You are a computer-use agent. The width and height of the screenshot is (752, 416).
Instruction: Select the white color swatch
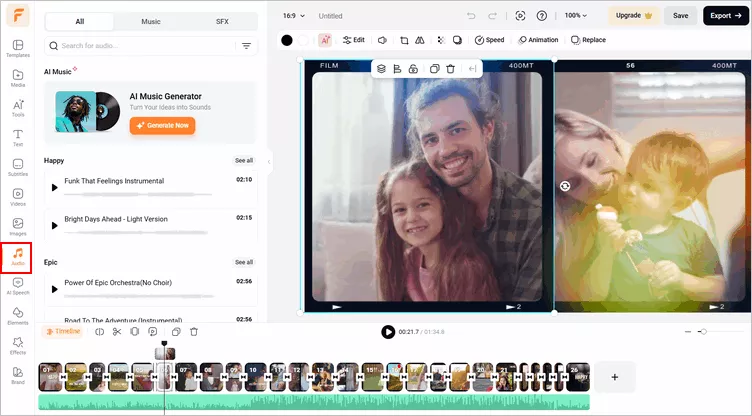303,40
